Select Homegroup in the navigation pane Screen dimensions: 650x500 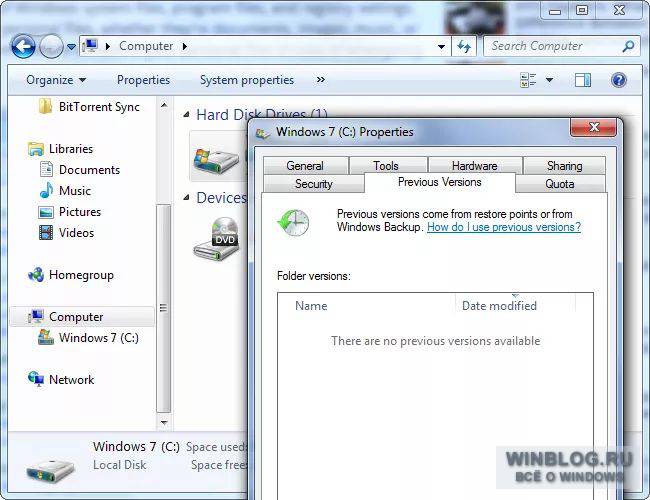point(70,274)
